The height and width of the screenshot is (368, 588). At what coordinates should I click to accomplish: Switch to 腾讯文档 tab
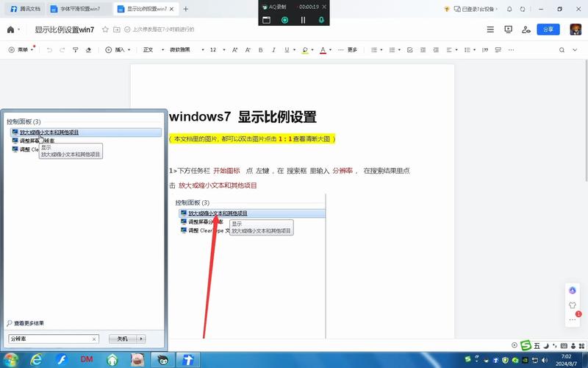coord(25,9)
